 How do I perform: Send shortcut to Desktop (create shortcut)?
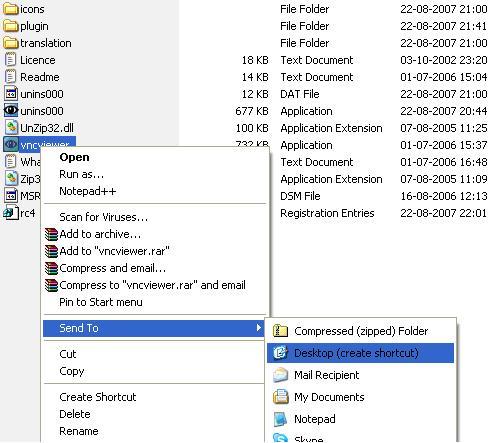(361, 353)
